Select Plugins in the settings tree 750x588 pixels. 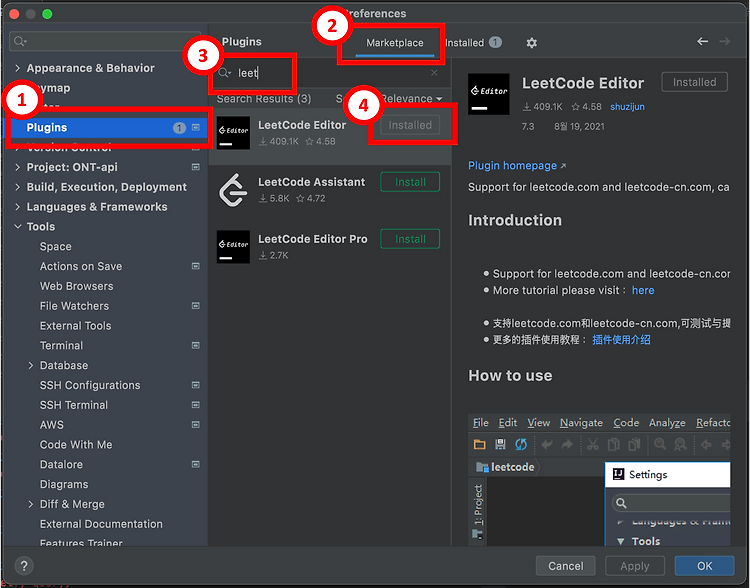coord(106,128)
